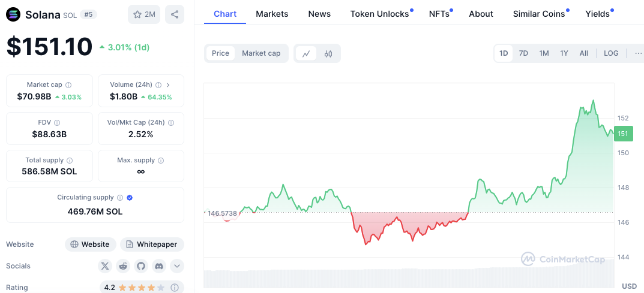
Task: Open the Chart tab
Action: [225, 14]
